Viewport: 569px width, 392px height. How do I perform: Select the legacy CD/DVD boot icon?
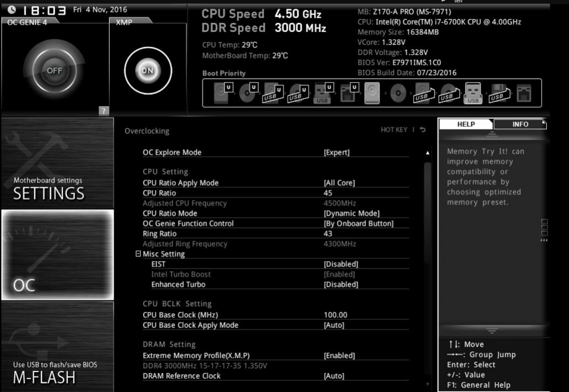(x=399, y=93)
